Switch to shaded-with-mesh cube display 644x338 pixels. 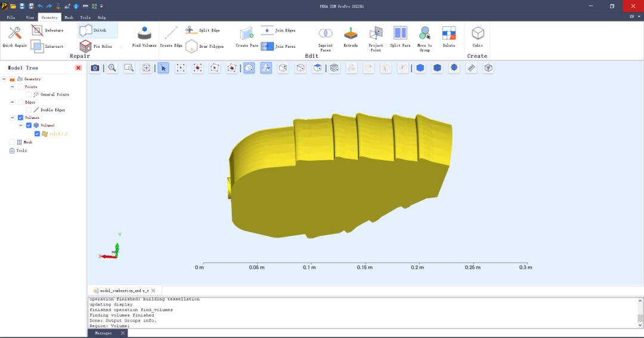(x=437, y=68)
